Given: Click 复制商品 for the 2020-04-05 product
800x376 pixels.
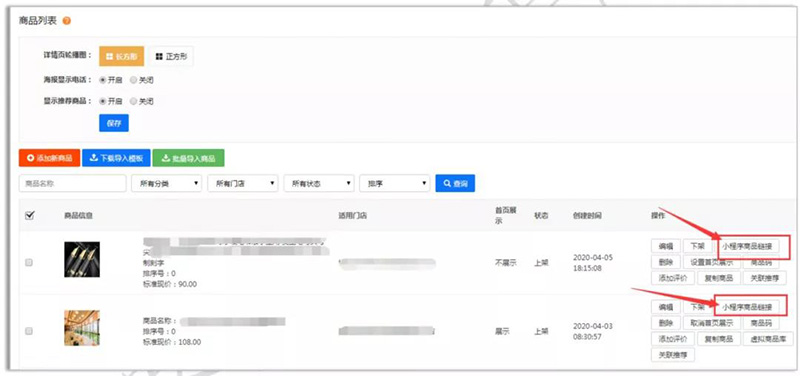Looking at the screenshot, I should pyautogui.click(x=718, y=278).
